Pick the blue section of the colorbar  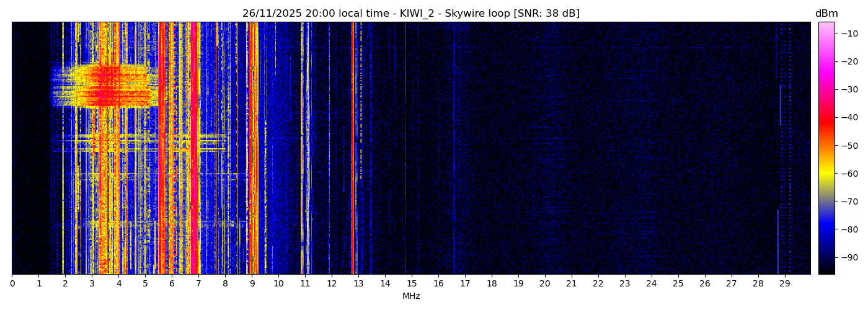[826, 231]
